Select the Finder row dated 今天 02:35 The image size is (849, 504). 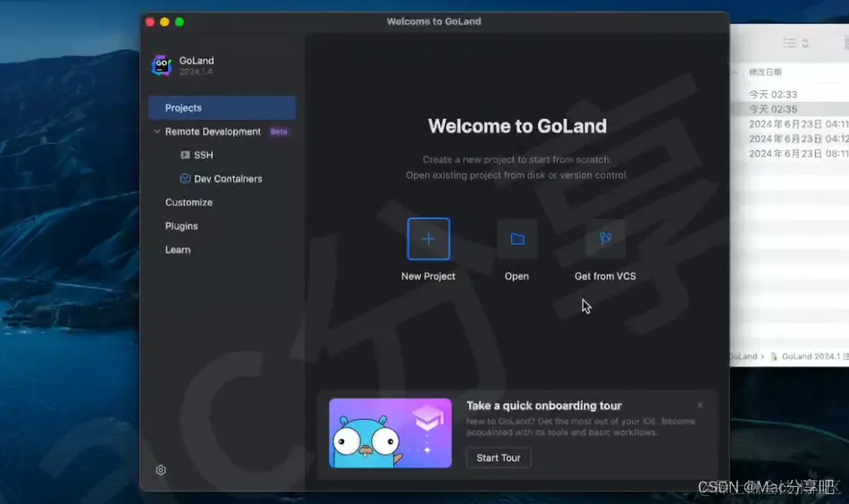tap(790, 109)
